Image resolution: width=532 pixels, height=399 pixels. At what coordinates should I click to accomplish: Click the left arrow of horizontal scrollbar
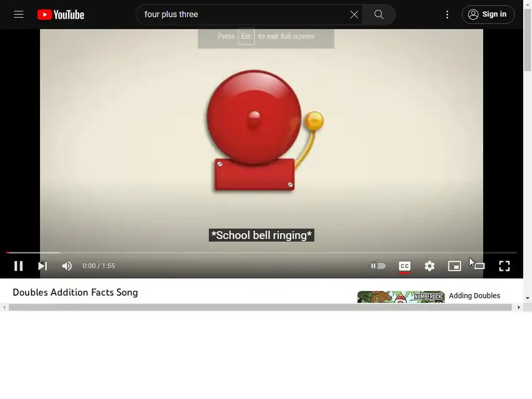click(x=4, y=308)
